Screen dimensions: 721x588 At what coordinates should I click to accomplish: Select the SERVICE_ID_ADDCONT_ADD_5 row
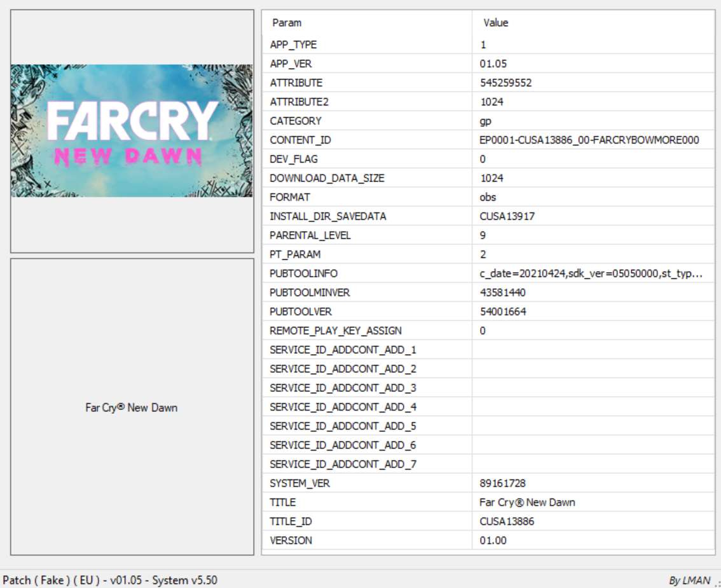click(x=488, y=426)
